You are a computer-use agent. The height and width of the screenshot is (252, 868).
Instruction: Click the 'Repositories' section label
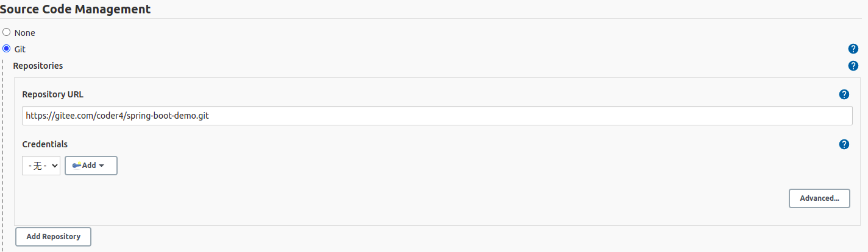38,66
